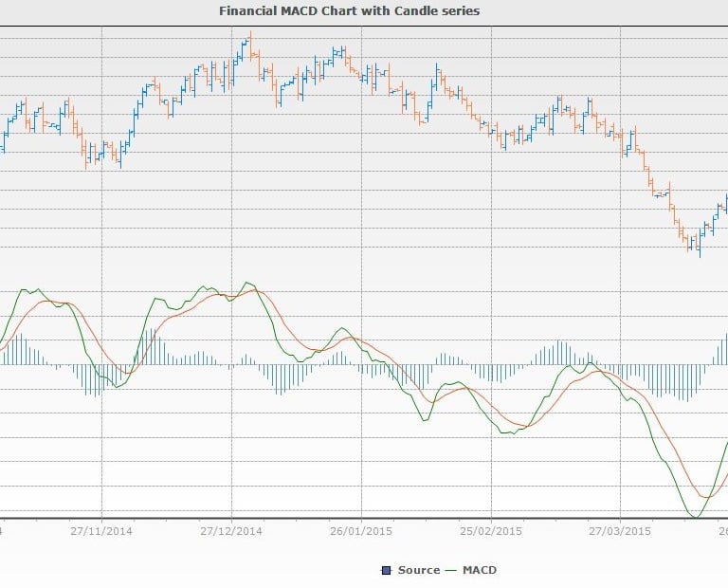This screenshot has width=728, height=588.
Task: Toggle the MACD legend item
Action: click(471, 570)
